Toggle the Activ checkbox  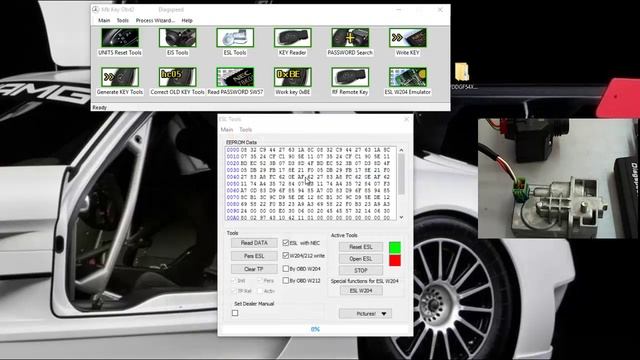point(260,291)
